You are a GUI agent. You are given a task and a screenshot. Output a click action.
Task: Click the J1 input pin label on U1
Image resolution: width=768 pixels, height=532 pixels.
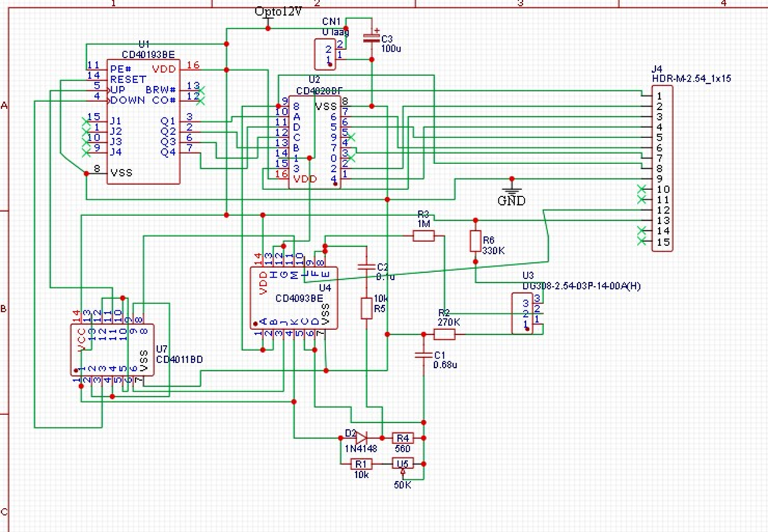click(116, 120)
